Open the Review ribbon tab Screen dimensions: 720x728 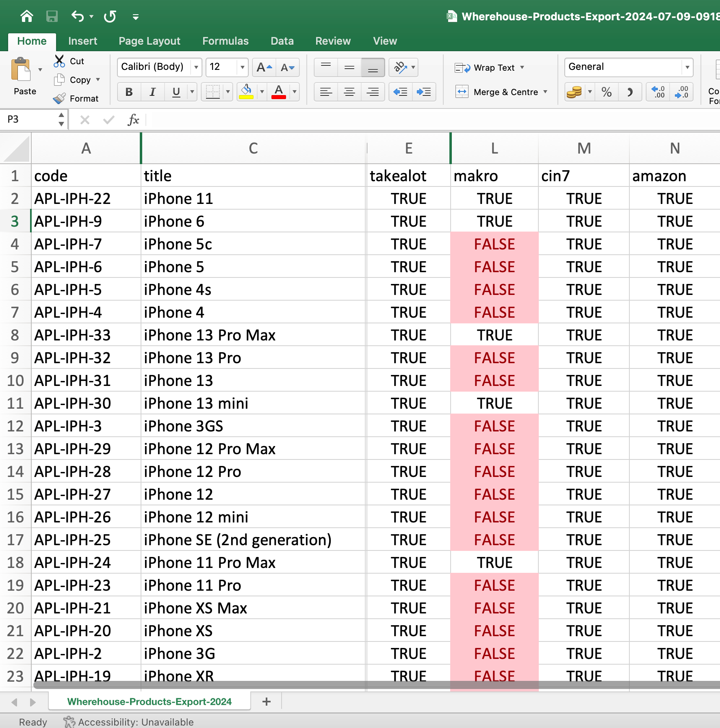(x=333, y=41)
